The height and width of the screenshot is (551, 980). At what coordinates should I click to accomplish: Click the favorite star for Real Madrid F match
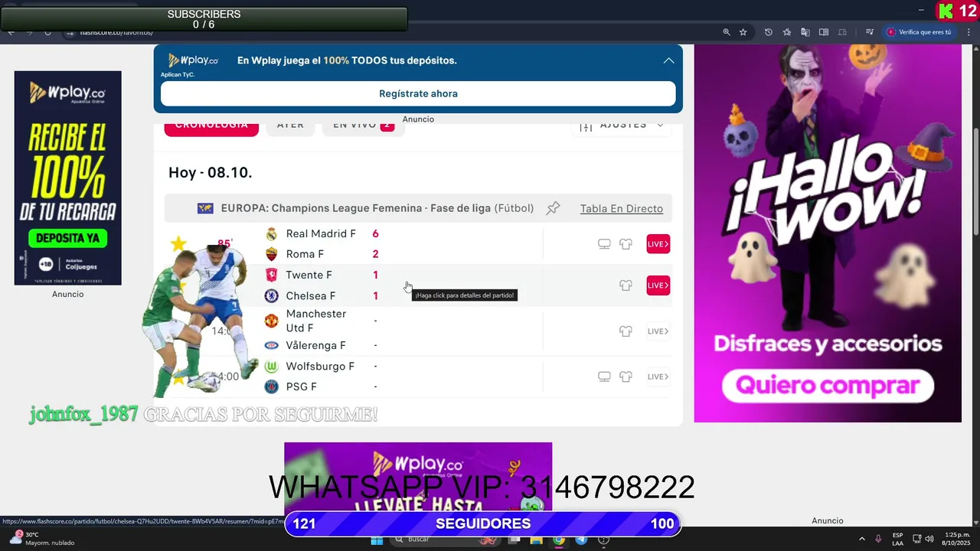coord(178,244)
